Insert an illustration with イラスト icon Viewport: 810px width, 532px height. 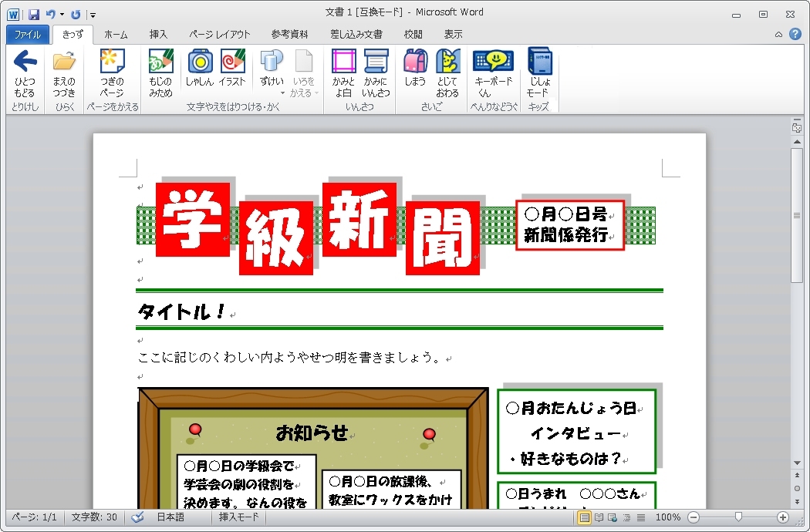tap(232, 62)
